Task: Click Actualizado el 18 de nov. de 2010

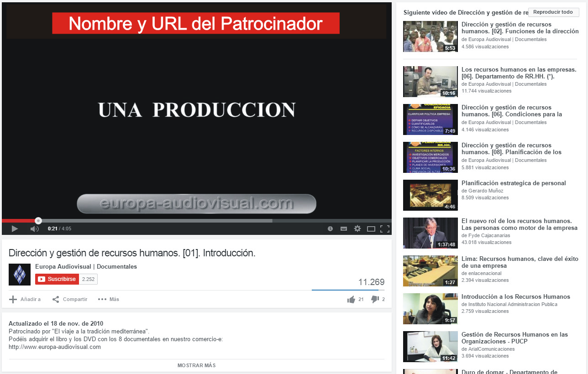Action: tap(55, 323)
